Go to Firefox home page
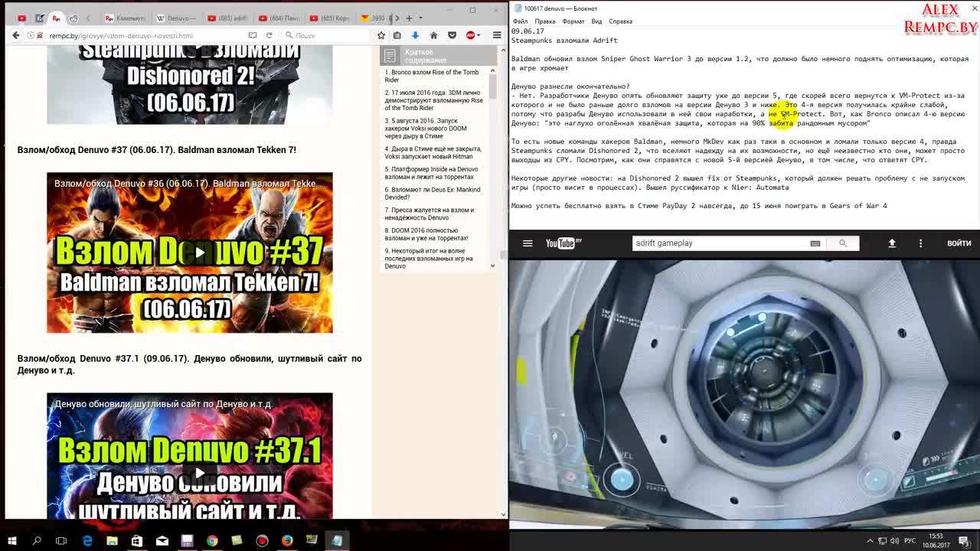Image resolution: width=980 pixels, height=551 pixels. pos(433,35)
